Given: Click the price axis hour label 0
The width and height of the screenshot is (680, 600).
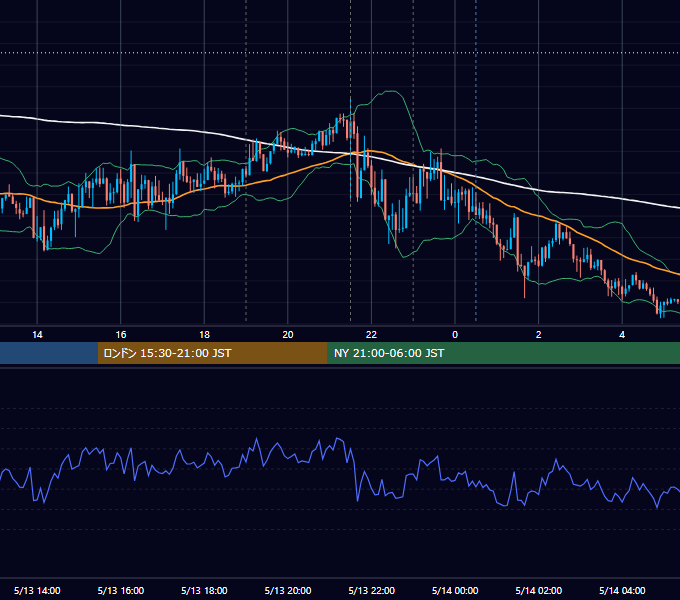Looking at the screenshot, I should click(x=455, y=335).
